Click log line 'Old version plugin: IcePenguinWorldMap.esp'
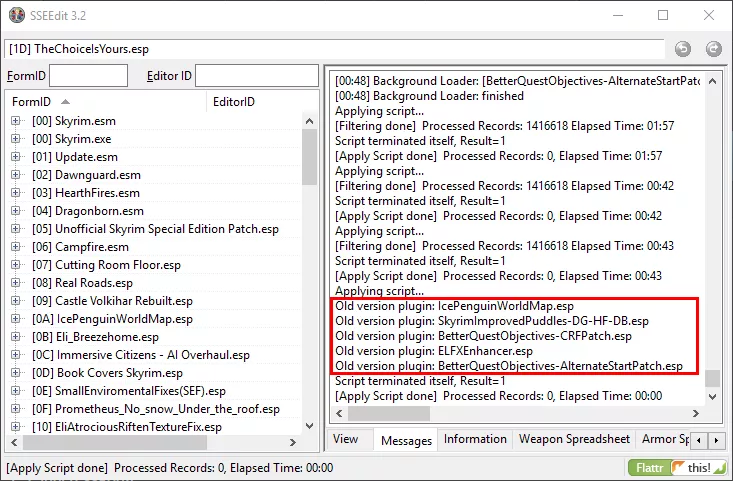Screen dimensions: 733x481 coord(454,306)
